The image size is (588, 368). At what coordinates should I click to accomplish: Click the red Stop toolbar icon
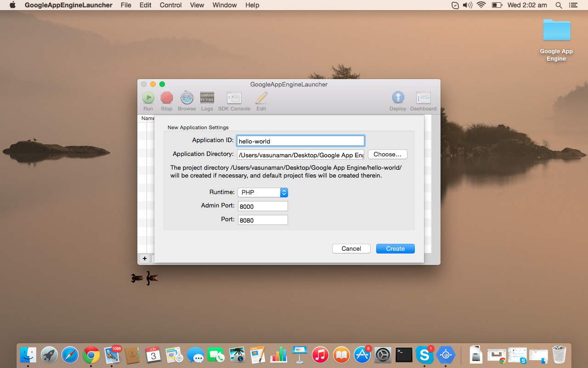click(x=166, y=98)
